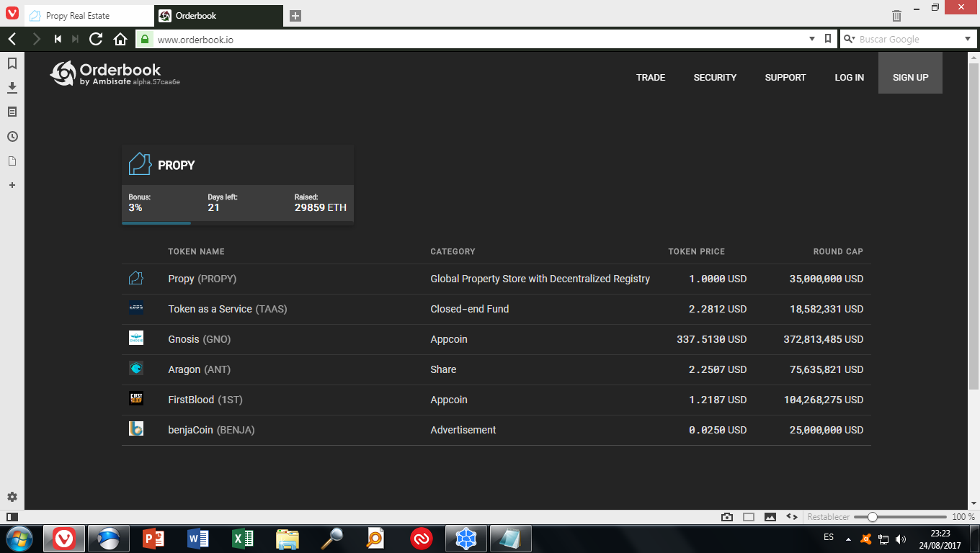Click the Propy token row icon
Image resolution: width=980 pixels, height=553 pixels.
tap(136, 278)
